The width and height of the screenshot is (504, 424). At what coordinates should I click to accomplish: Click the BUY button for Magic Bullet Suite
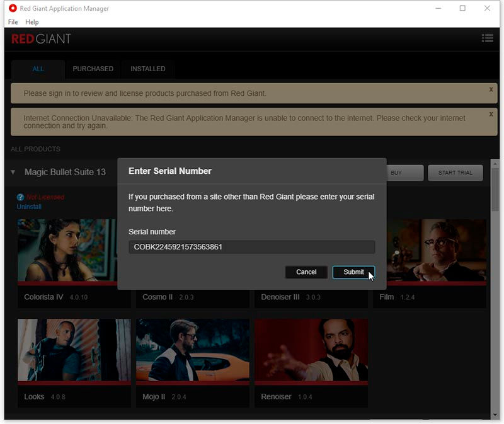[x=405, y=173]
